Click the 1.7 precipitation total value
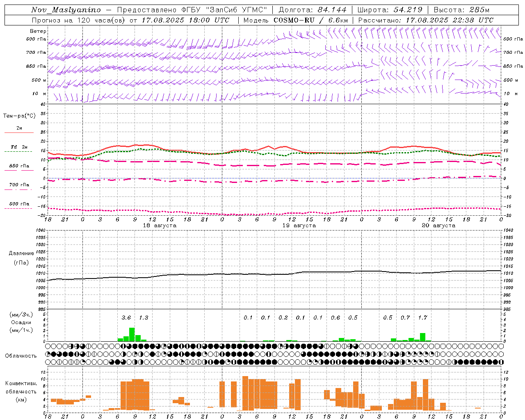 click(x=422, y=317)
